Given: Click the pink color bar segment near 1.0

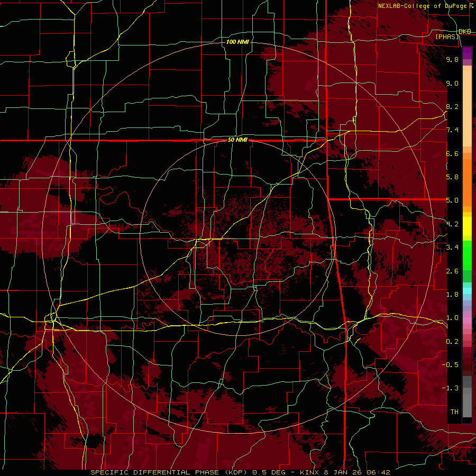Looking at the screenshot, I should click(x=467, y=321).
